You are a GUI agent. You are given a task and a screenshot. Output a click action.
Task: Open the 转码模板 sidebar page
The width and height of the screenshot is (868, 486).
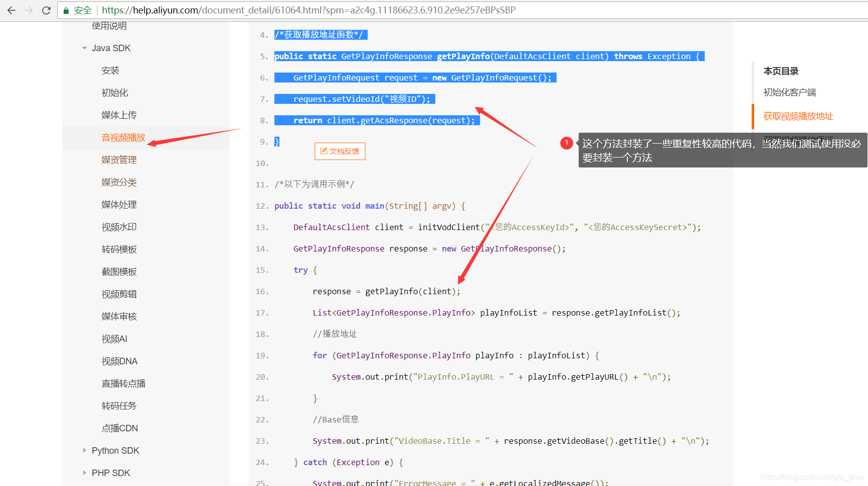(119, 249)
